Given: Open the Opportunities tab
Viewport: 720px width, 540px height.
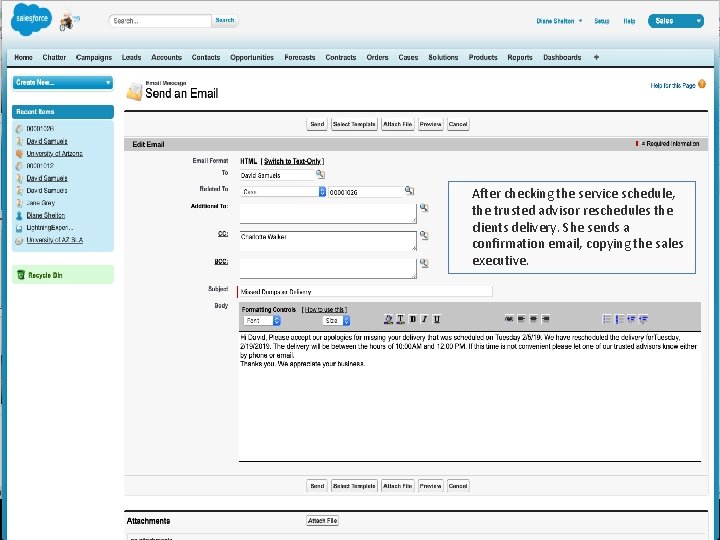Looking at the screenshot, I should pos(252,57).
